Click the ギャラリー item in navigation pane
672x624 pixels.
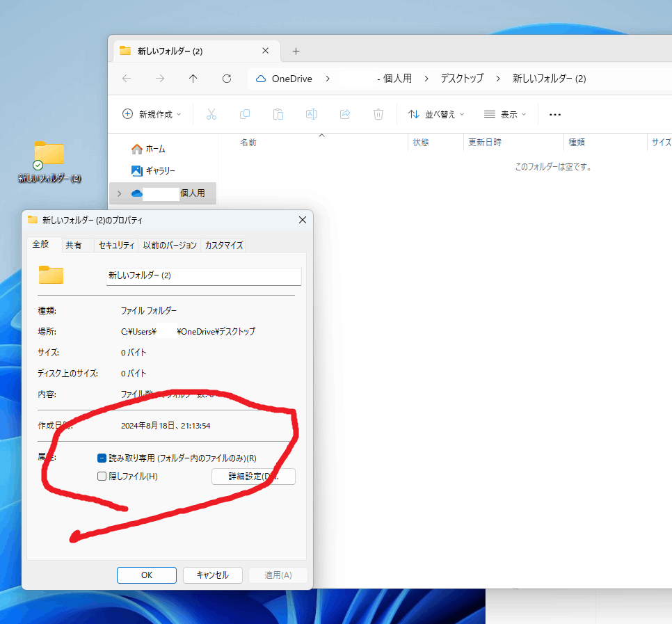(x=154, y=170)
